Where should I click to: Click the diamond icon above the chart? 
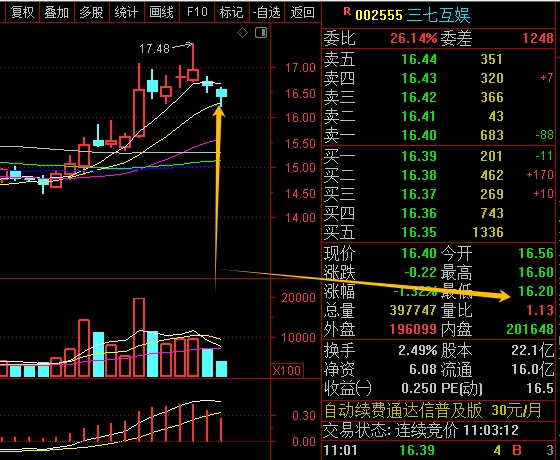242,33
